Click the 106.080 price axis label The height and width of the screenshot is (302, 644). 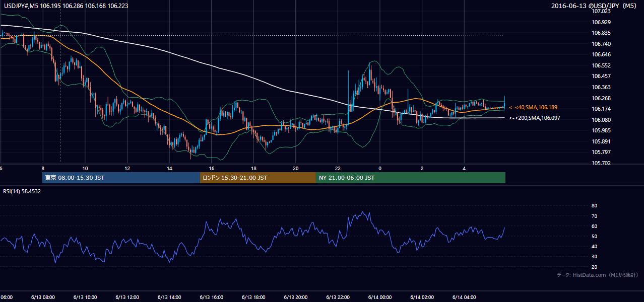coord(601,120)
